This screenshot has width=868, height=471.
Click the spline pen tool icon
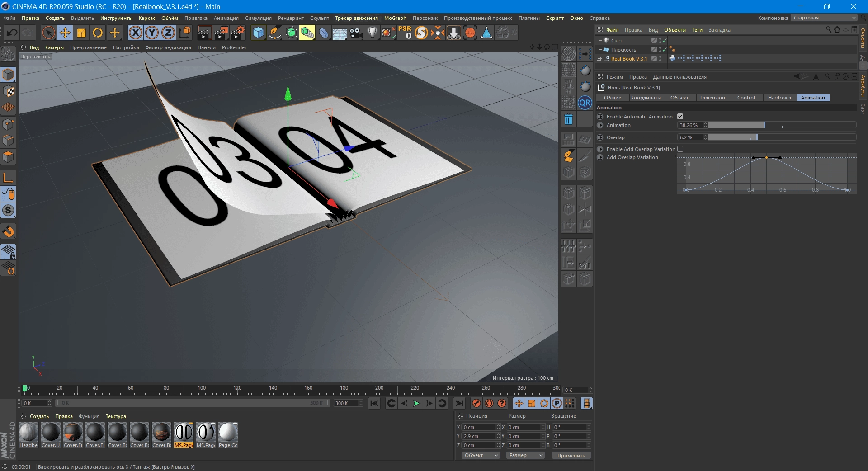(x=275, y=33)
